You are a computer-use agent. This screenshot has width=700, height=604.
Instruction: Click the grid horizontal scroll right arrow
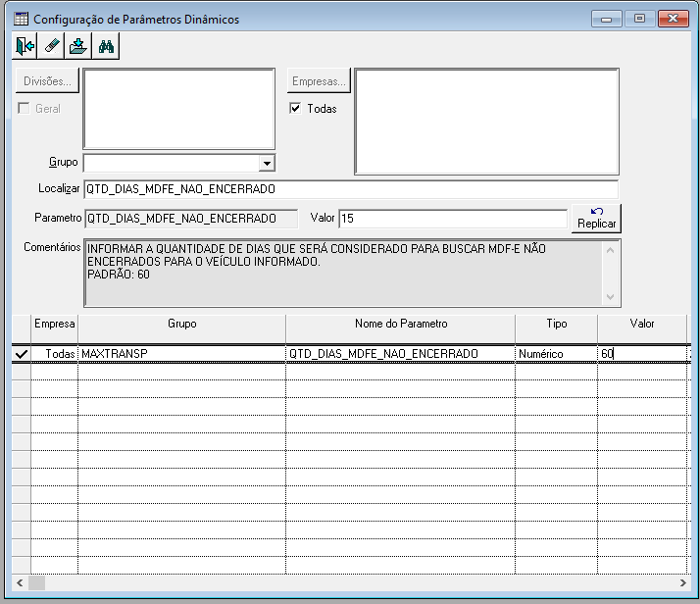pos(683,582)
